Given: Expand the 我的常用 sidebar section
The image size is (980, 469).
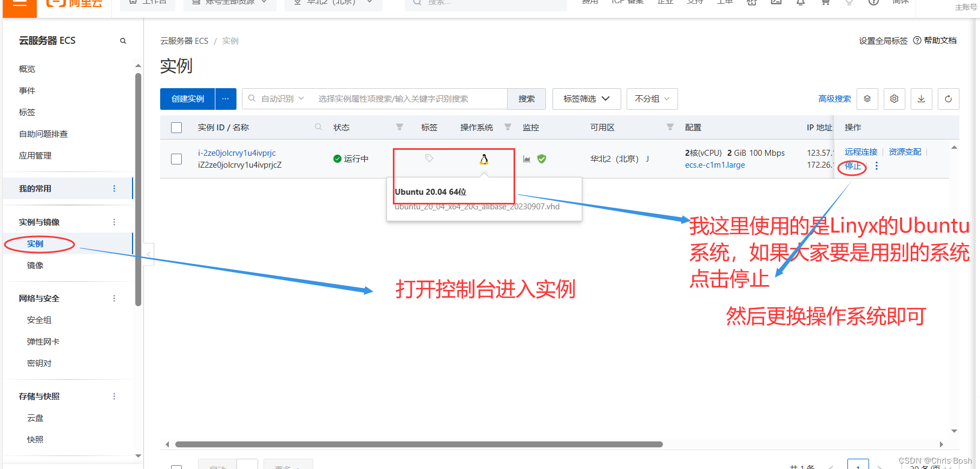Looking at the screenshot, I should [x=35, y=189].
